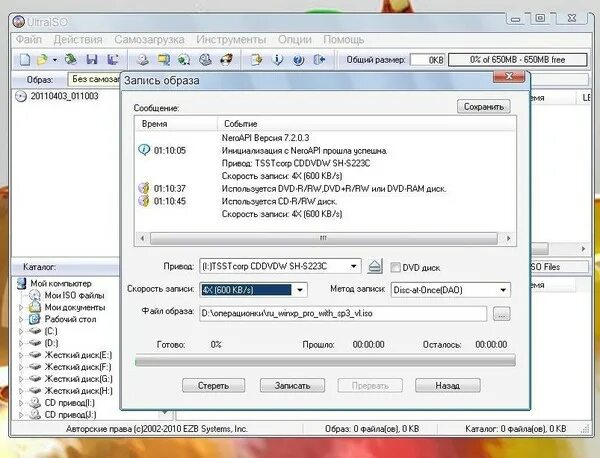The height and width of the screenshot is (458, 600).
Task: Expand Жесткий диск(H:) node
Action: point(21,391)
